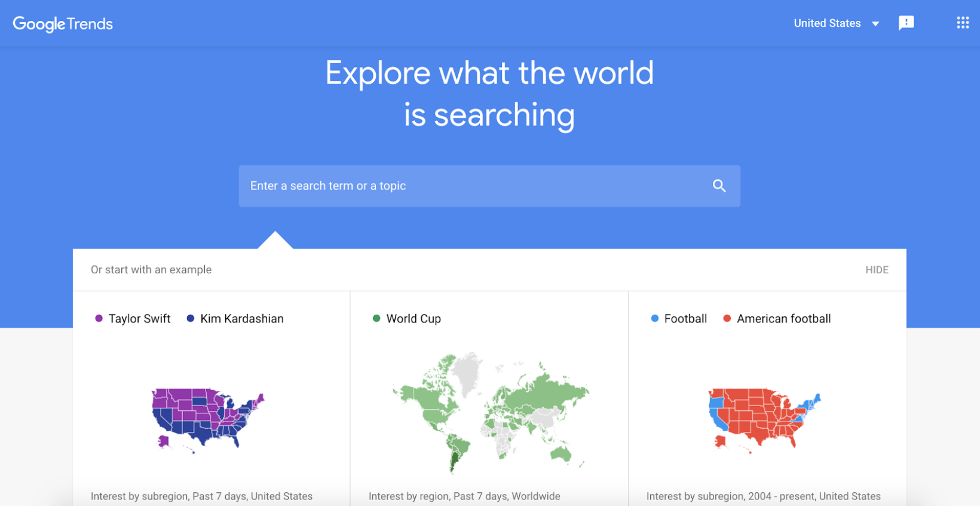The width and height of the screenshot is (980, 506).
Task: Click the purple Taylor Swift dot
Action: point(99,319)
